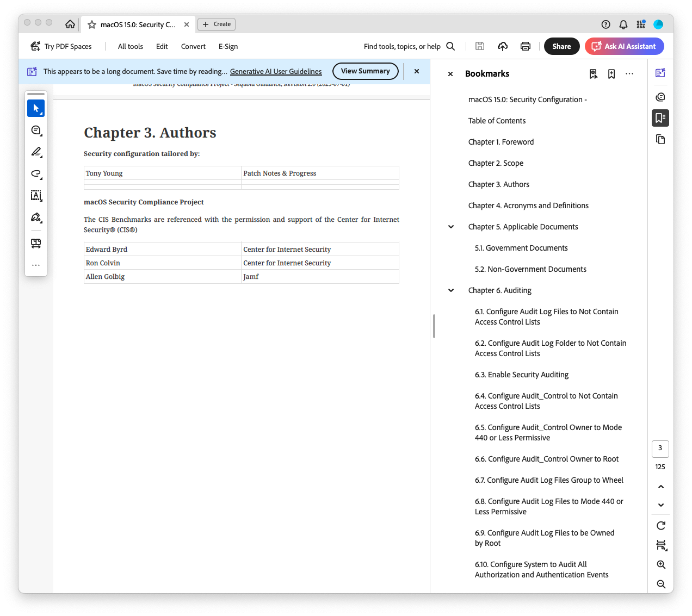Open the E-Sign menu
This screenshot has width=692, height=616.
pyautogui.click(x=228, y=46)
